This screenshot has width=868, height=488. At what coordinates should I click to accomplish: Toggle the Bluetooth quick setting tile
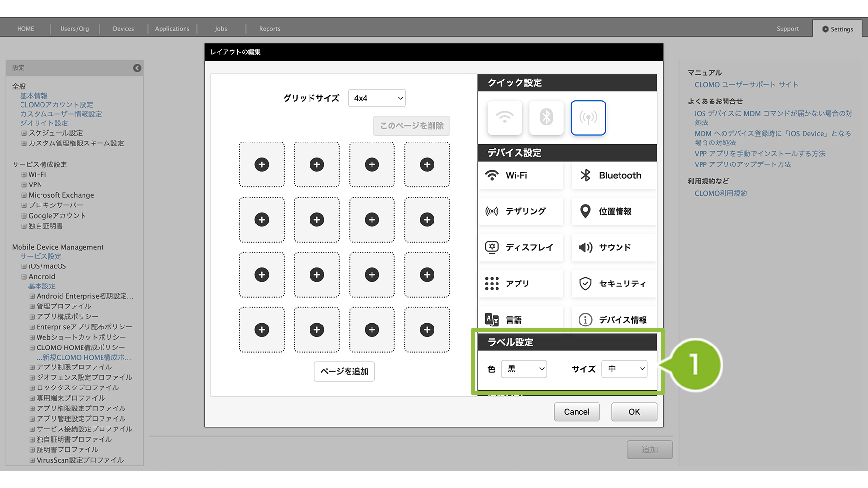[546, 118]
